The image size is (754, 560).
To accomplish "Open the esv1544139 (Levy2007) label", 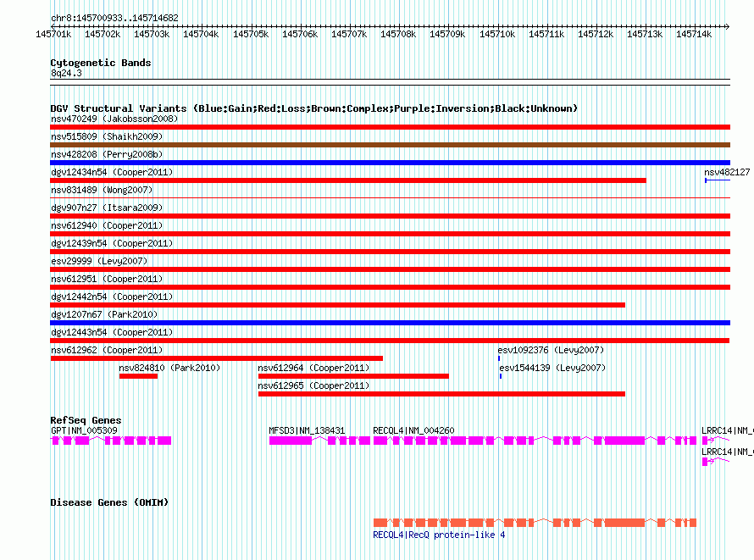I will point(552,368).
